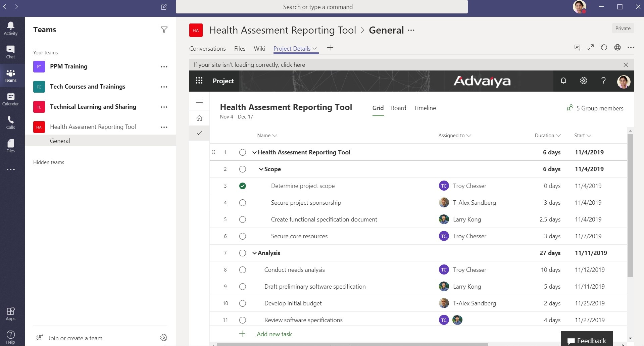Mark the Scope task complete
Screen dimensions: 644x346
pyautogui.click(x=243, y=169)
